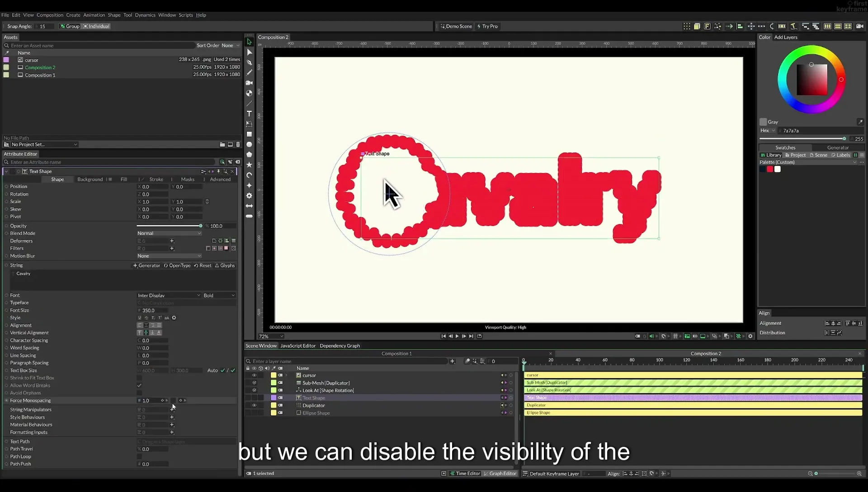This screenshot has height=492, width=868.
Task: Select the arrow Selection tool
Action: (x=249, y=42)
